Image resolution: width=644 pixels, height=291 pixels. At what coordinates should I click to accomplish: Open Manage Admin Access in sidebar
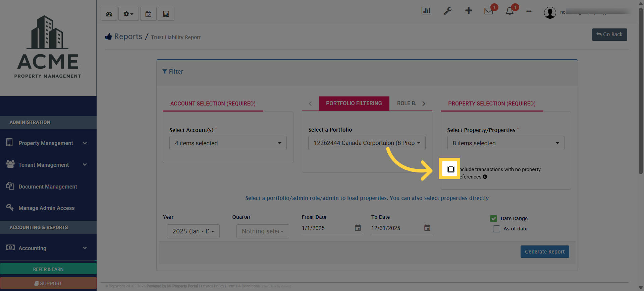click(48, 208)
